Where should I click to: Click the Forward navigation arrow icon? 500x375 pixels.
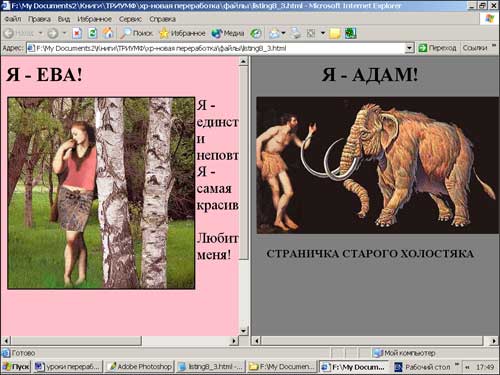pyautogui.click(x=53, y=33)
